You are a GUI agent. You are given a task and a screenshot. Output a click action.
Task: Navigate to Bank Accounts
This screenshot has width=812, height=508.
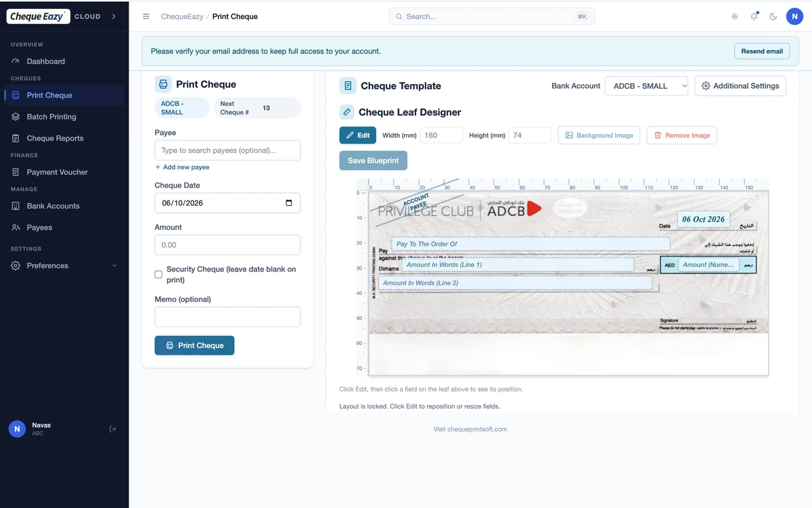[x=64, y=206]
